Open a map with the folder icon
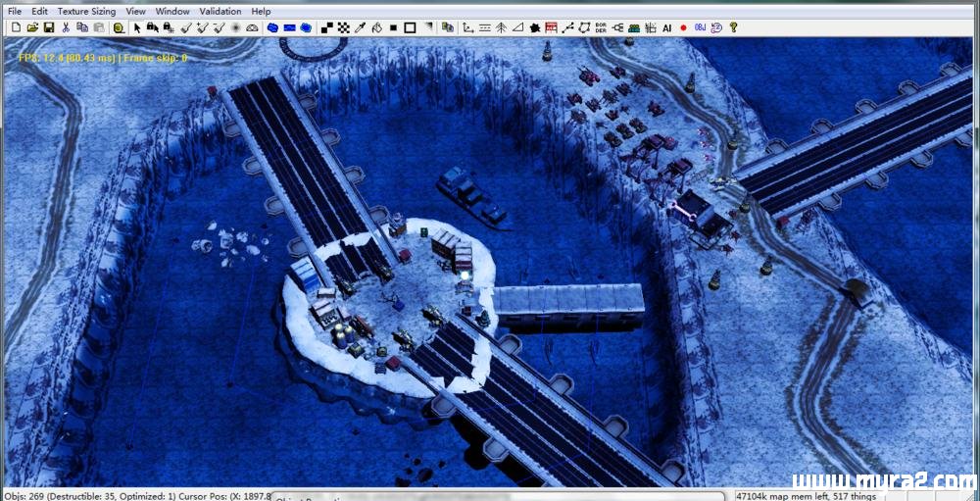 (x=31, y=27)
